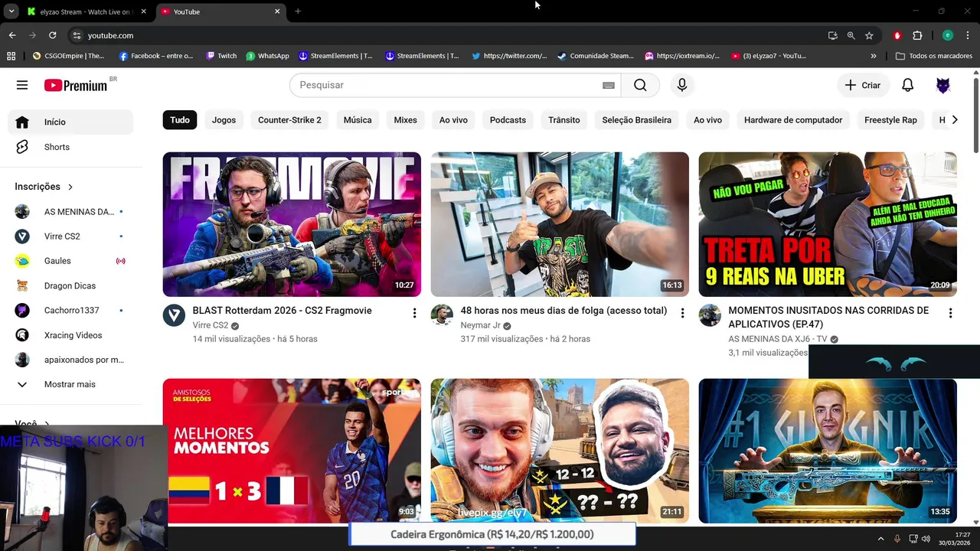
Task: Close the YouTube browser tab
Action: coord(277,11)
